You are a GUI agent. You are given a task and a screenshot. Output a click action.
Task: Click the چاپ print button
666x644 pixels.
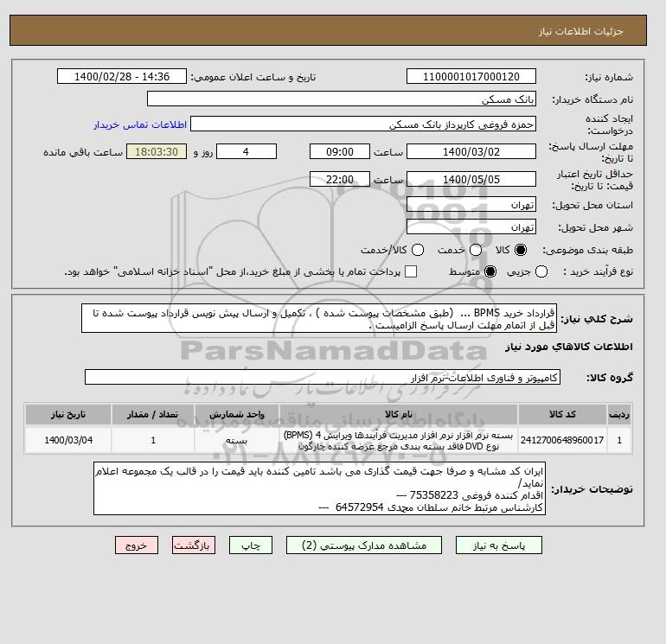[251, 545]
